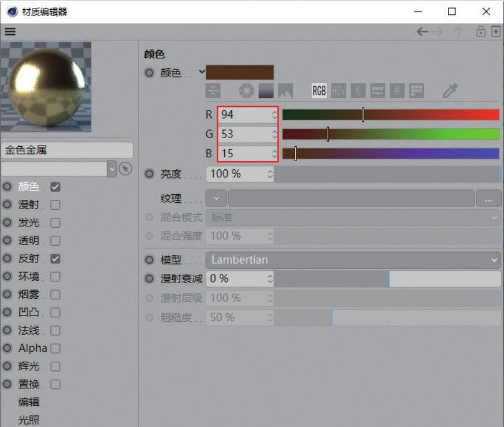The width and height of the screenshot is (504, 427).
Task: Enable the 漫射 channel checkbox
Action: point(55,205)
